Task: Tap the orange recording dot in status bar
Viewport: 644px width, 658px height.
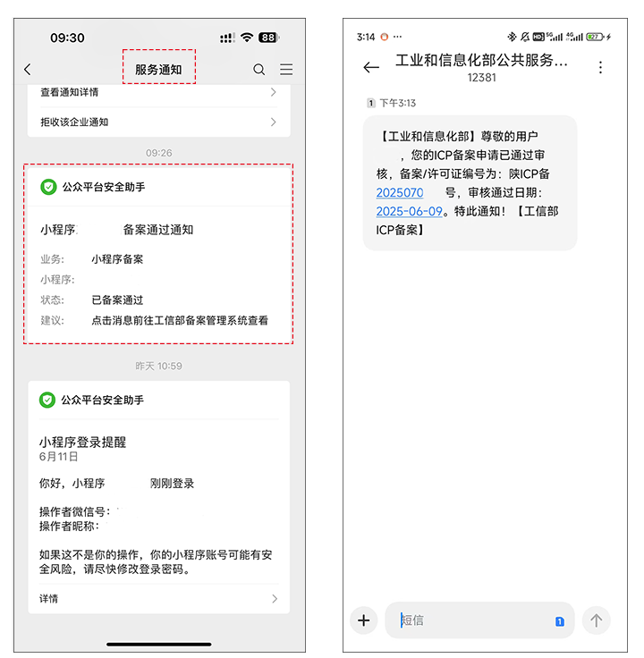Action: click(x=384, y=37)
